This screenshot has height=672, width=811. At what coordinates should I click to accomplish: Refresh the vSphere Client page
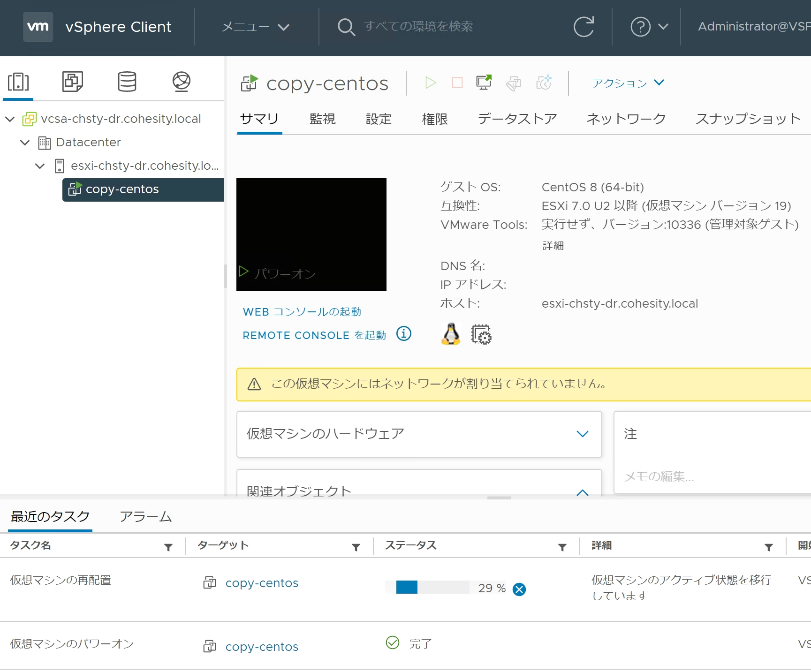584,27
